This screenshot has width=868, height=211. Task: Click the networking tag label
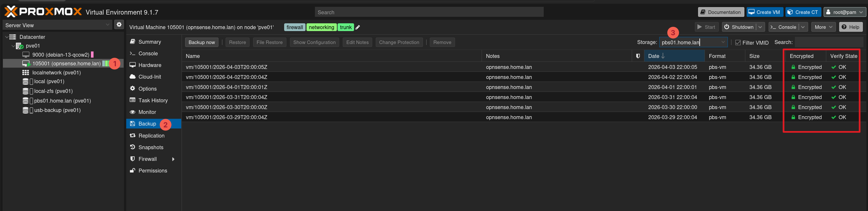(x=321, y=27)
